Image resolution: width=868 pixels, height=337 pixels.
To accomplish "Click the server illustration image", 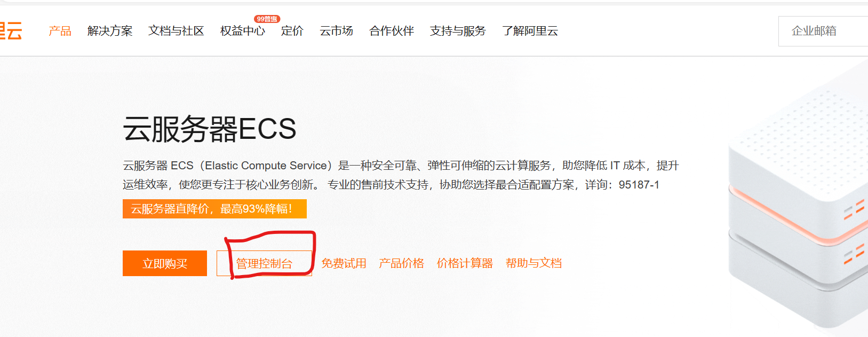I will point(798,195).
